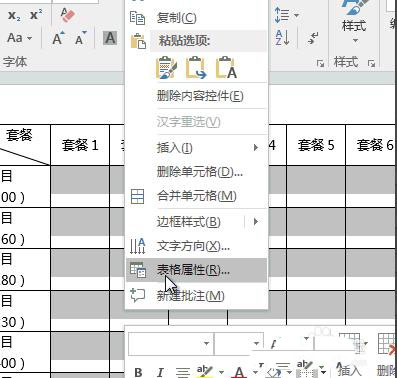
Task: Clear all formatting with the eraser icon
Action: (68, 15)
